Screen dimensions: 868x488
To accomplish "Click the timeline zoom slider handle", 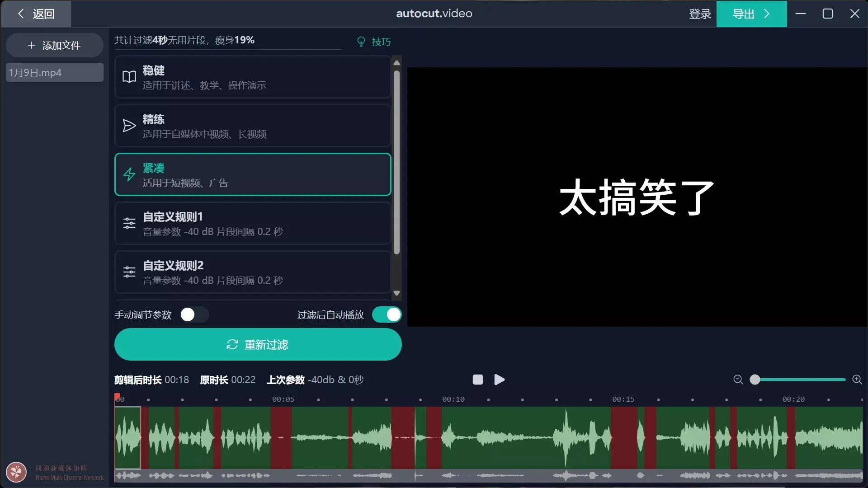I will [x=755, y=380].
